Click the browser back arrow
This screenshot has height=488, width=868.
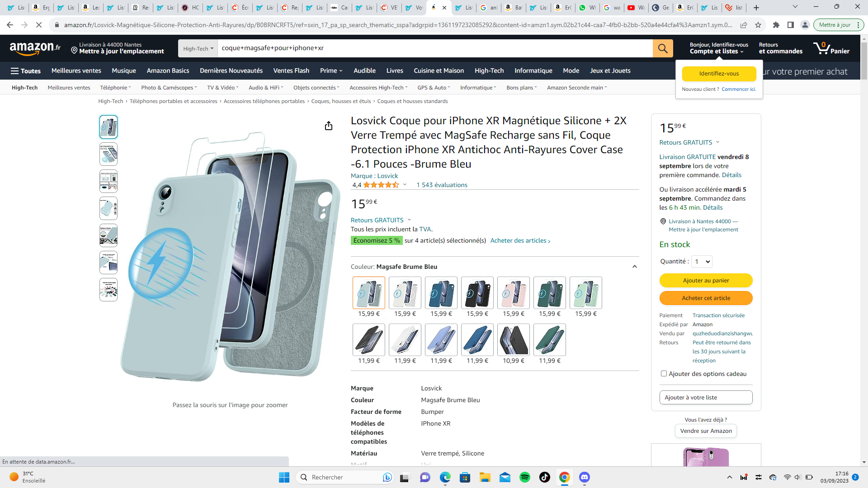[x=10, y=25]
